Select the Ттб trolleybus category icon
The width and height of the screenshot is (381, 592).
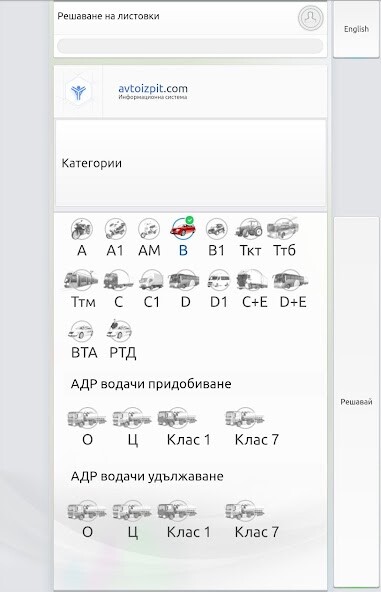(x=284, y=228)
